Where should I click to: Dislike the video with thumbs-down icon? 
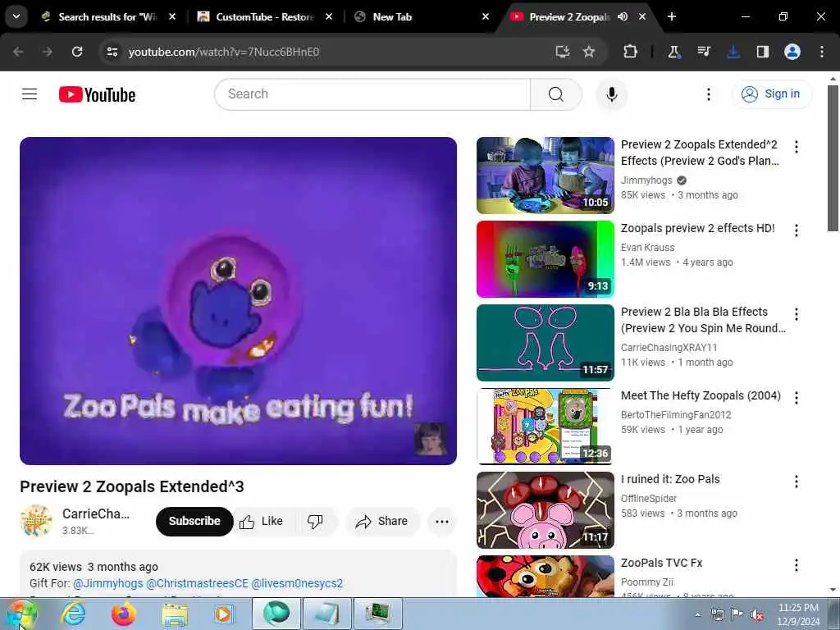(x=316, y=521)
